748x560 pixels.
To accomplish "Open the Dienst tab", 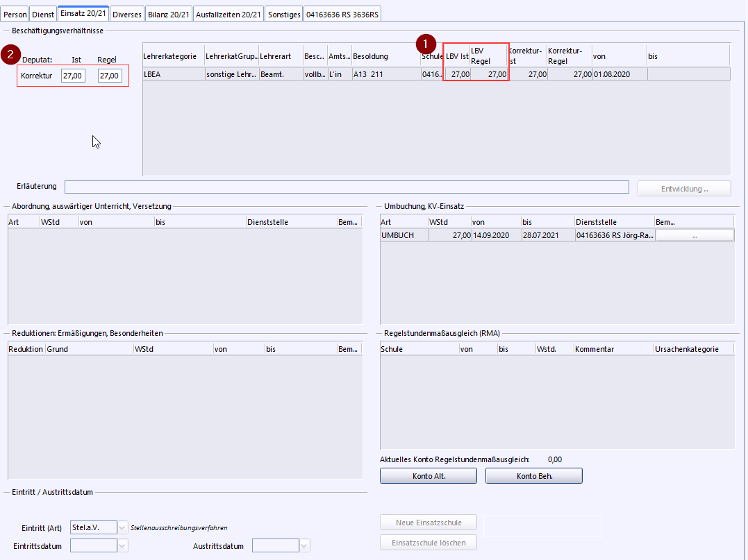I will point(44,14).
